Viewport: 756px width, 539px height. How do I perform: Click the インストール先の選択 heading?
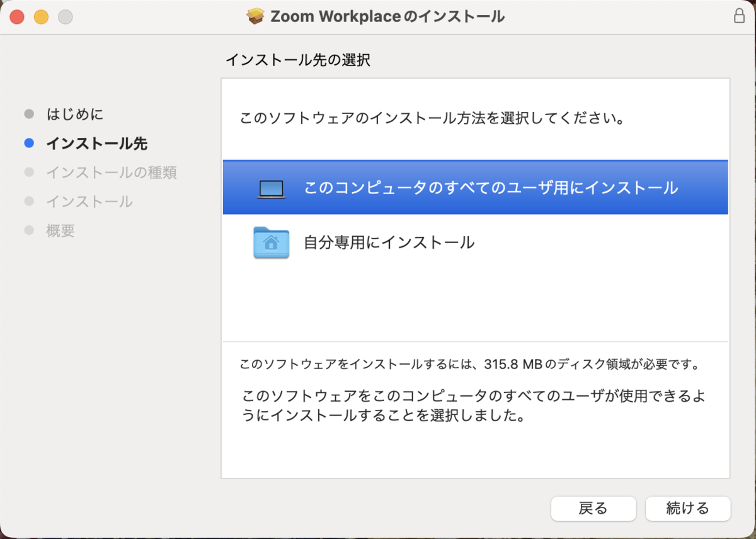297,60
